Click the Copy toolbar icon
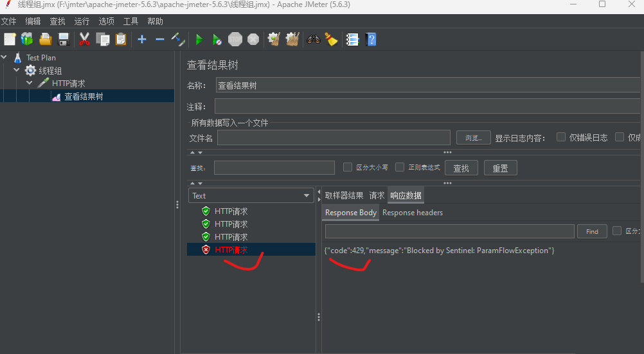Screen dimensions: 644x354 103,39
